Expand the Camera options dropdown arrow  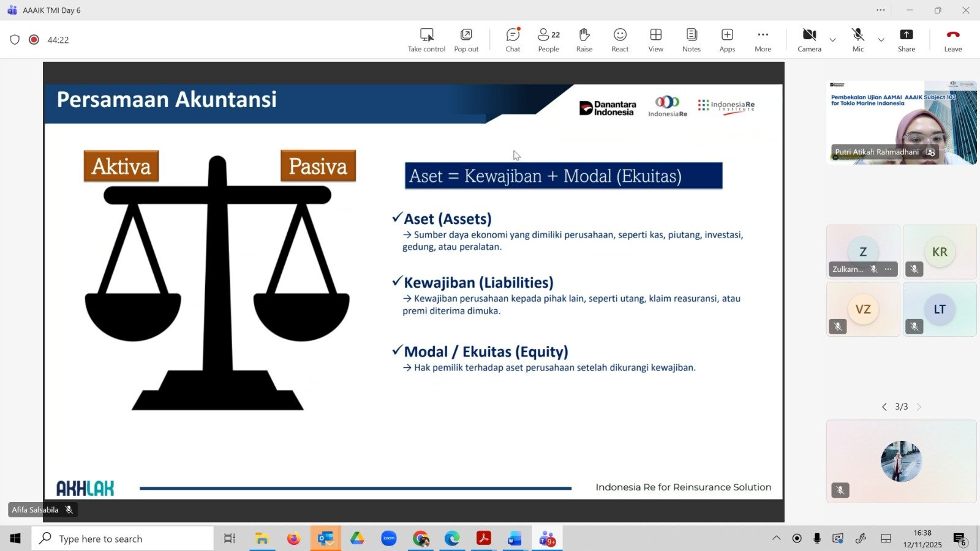[832, 40]
